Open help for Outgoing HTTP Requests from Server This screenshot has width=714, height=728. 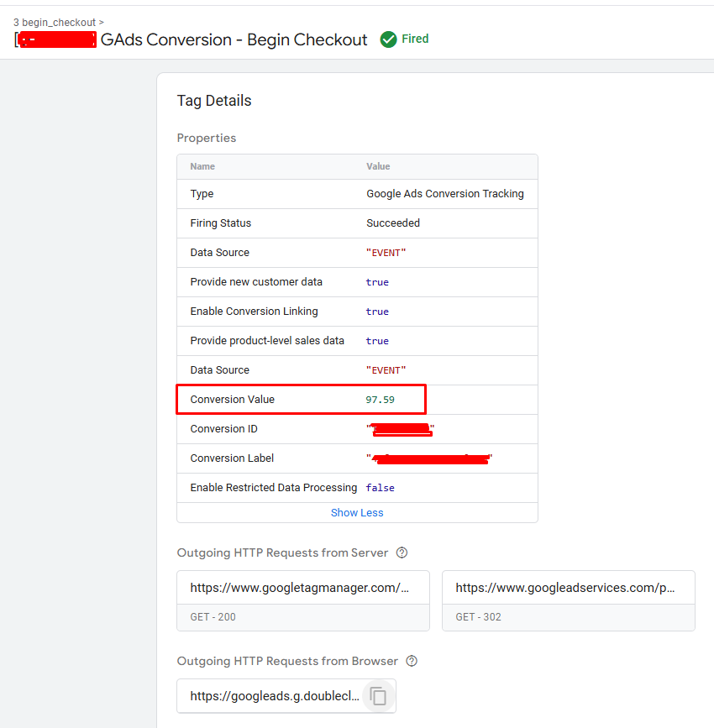(x=402, y=553)
